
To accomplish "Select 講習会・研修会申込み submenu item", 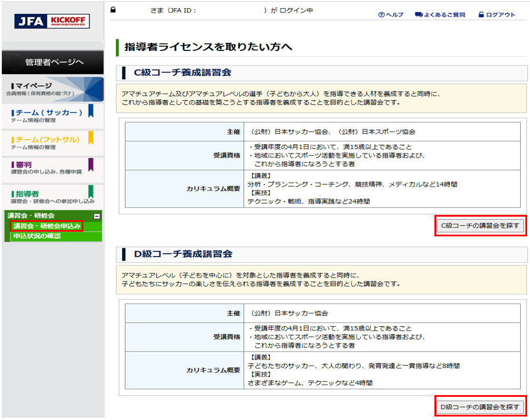I will (x=47, y=226).
